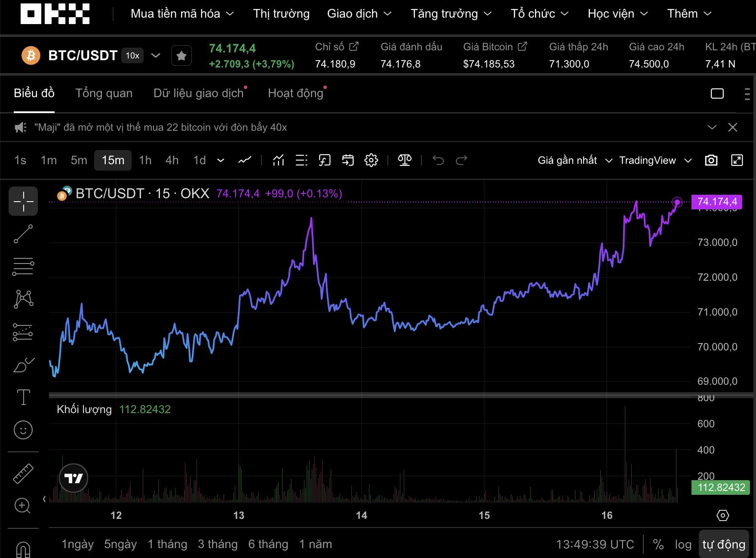The height and width of the screenshot is (558, 756).
Task: Switch chart to fullscreen mode
Action: tap(737, 160)
